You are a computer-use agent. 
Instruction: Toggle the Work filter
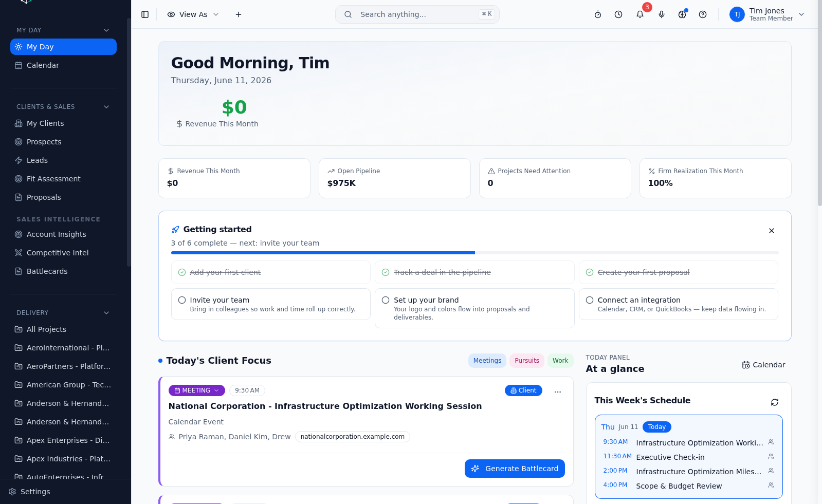560,361
